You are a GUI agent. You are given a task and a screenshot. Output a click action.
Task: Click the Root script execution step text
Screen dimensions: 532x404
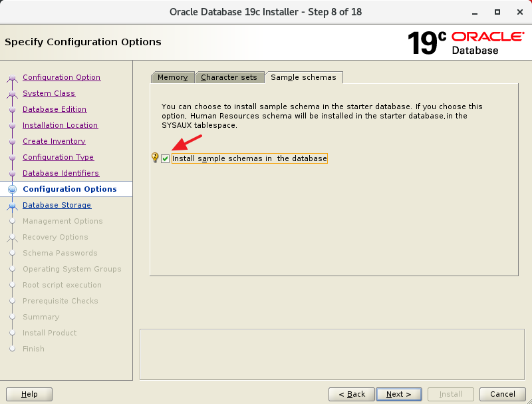[62, 285]
